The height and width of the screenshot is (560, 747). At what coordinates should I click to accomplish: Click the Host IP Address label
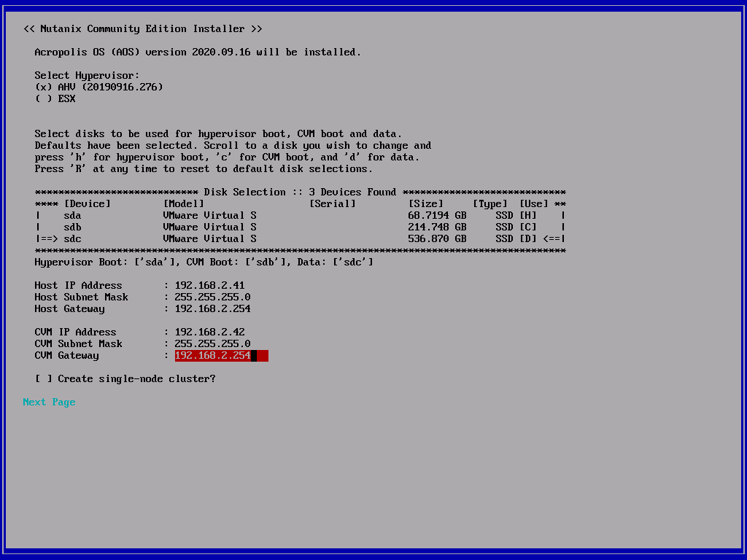[78, 286]
